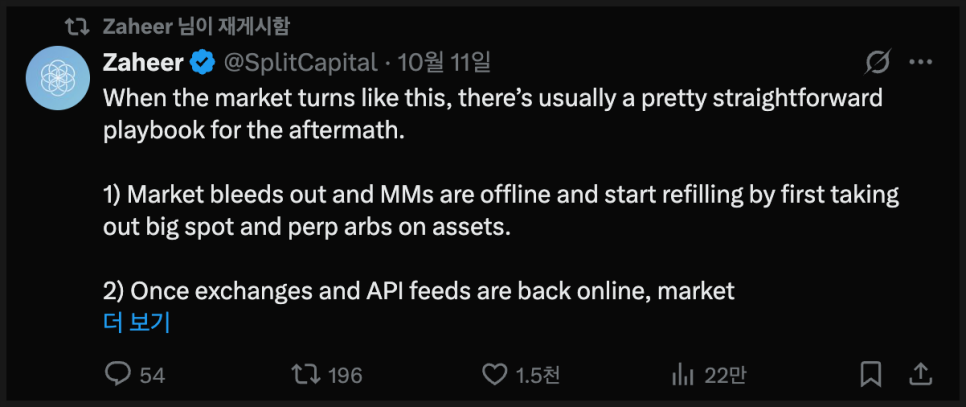Click the reply speech bubble icon

(118, 374)
